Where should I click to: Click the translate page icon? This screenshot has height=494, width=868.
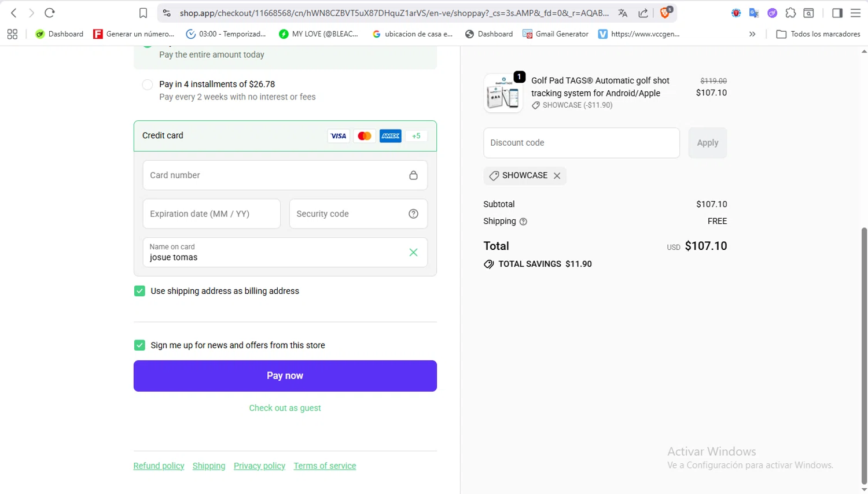point(623,13)
